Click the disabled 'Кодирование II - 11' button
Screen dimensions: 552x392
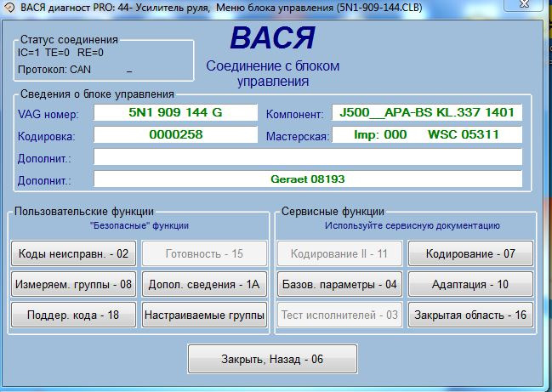click(x=339, y=253)
